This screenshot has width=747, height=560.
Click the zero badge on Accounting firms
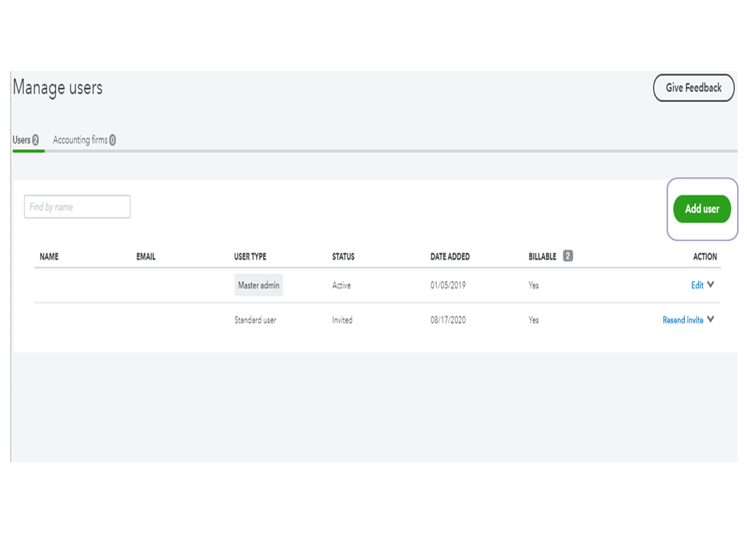point(112,139)
